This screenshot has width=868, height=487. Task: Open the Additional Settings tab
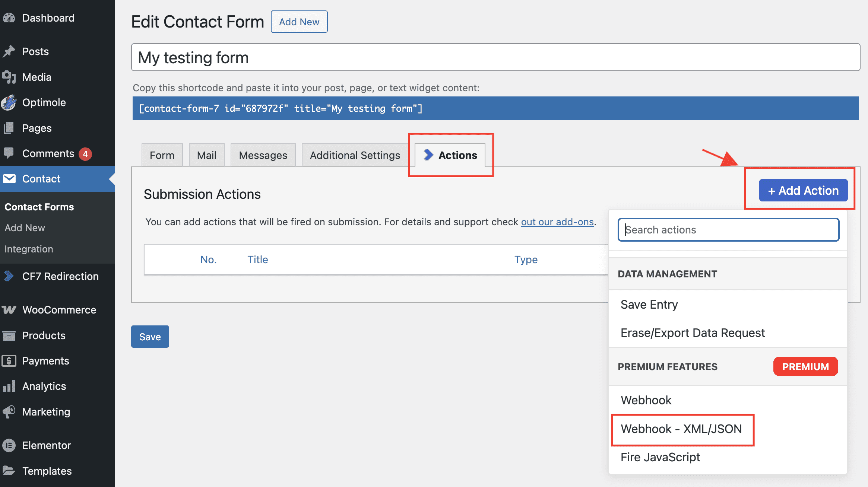point(355,155)
